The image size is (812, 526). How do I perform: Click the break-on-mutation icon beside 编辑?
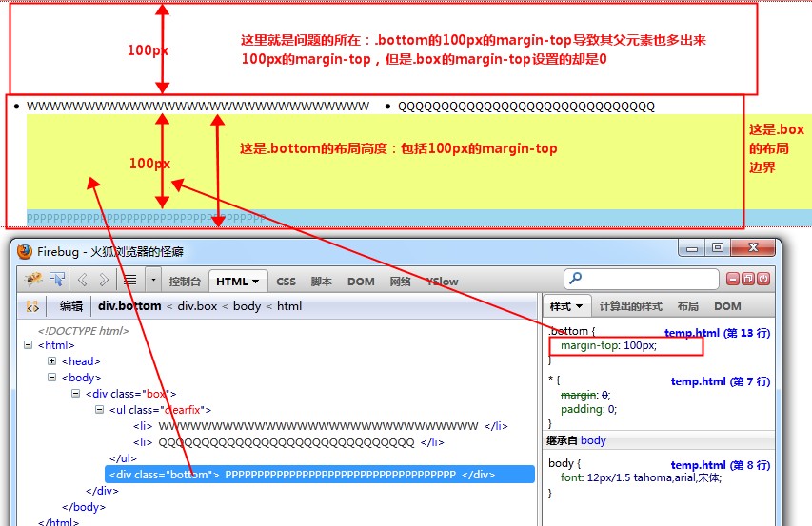tap(32, 306)
